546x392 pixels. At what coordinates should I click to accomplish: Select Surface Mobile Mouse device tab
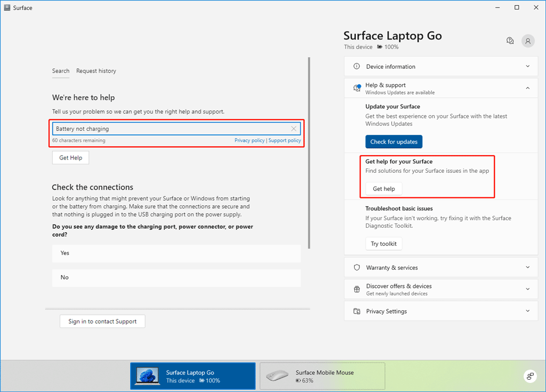[x=323, y=376]
